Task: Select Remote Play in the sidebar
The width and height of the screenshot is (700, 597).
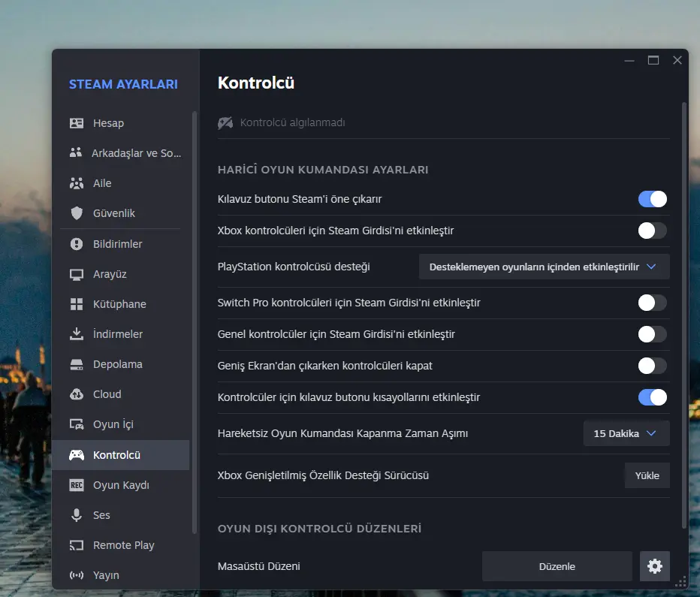Action: point(120,545)
